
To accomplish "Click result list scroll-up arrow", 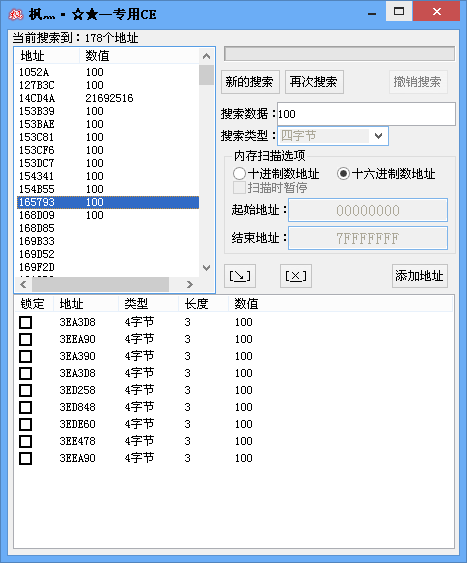I will pos(206,56).
